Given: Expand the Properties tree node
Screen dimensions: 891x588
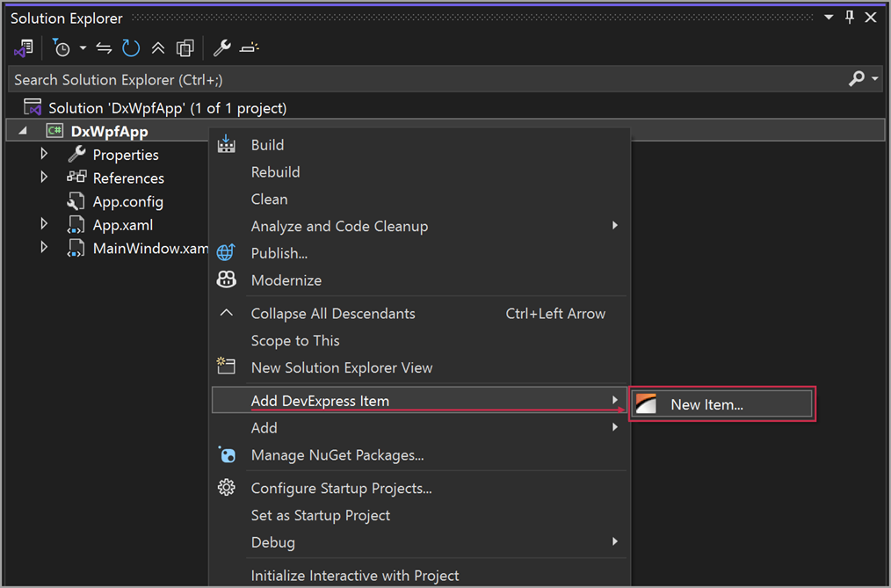Looking at the screenshot, I should click(x=44, y=155).
